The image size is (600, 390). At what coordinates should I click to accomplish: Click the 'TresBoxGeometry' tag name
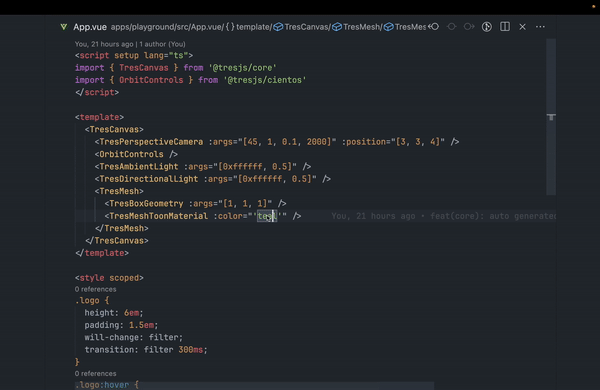tap(146, 204)
